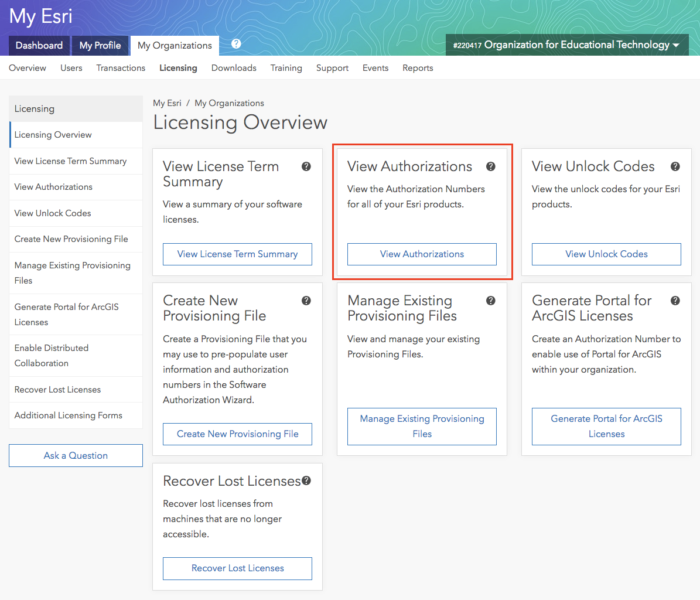Click the Licensing sidebar header
Viewport: 700px width, 600px height.
[76, 109]
